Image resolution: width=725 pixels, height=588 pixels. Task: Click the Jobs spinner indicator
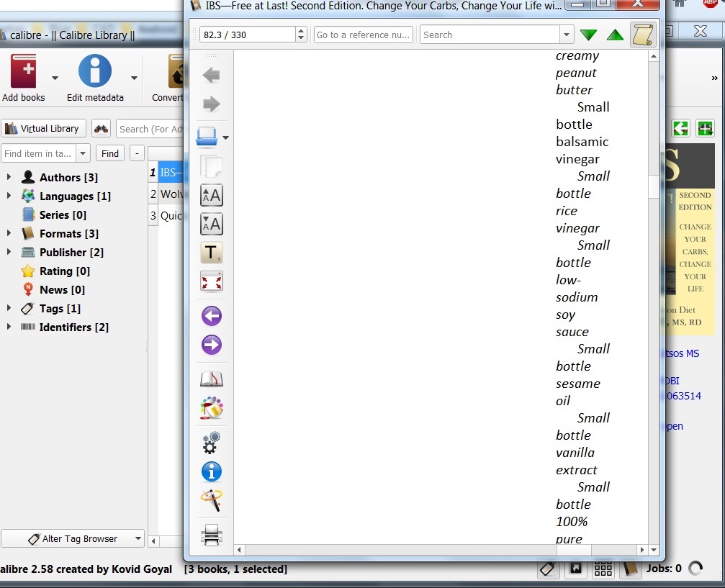click(695, 568)
